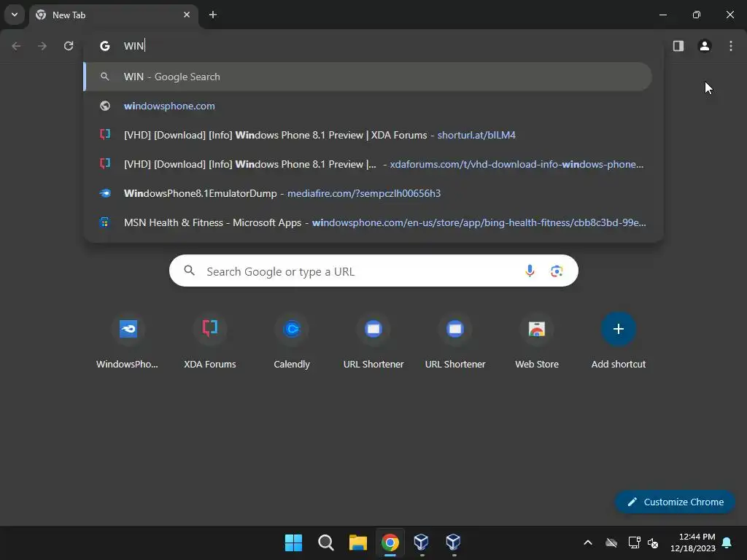747x560 pixels.
Task: Select the New Tab tab
Action: (x=115, y=15)
